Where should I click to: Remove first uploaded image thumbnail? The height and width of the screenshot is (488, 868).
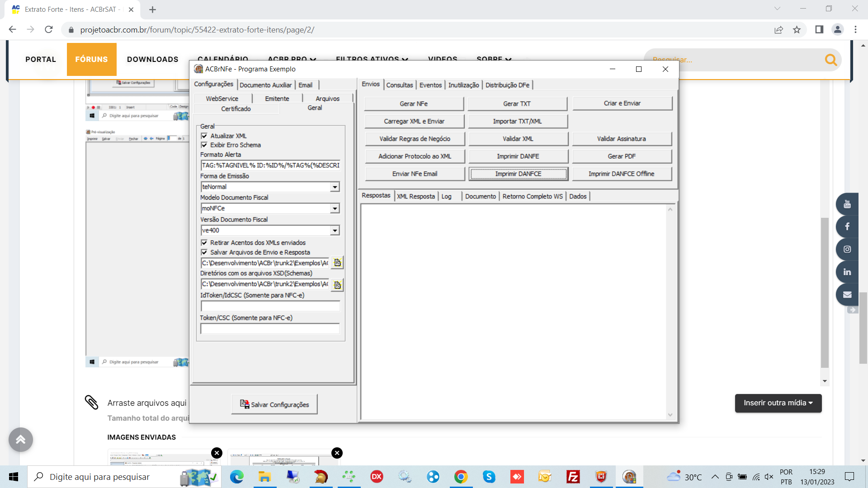[x=217, y=453]
